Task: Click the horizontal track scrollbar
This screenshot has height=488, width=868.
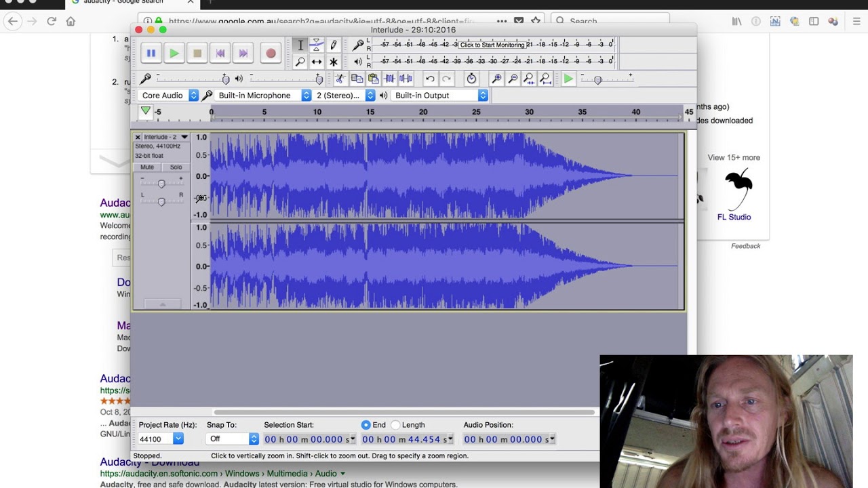Action: [x=404, y=412]
